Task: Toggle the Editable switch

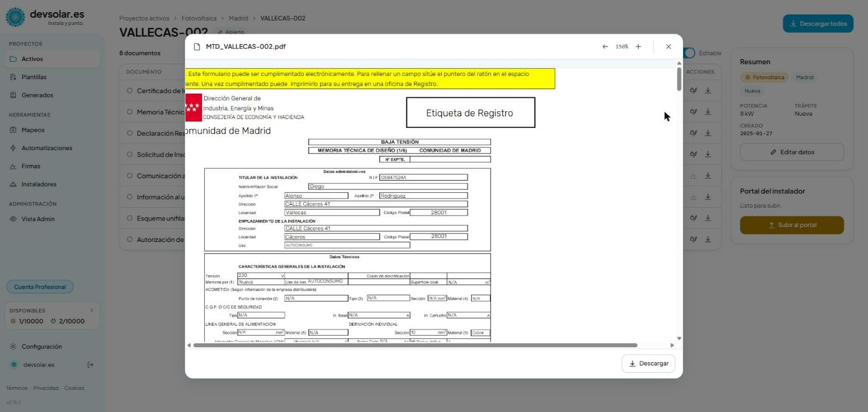Action: click(690, 53)
